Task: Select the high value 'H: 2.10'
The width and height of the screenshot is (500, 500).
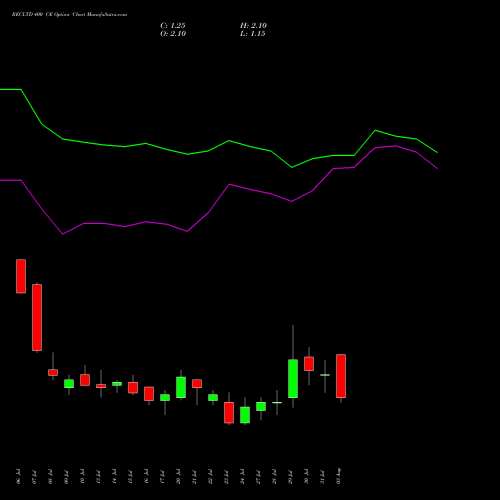Action: point(253,26)
